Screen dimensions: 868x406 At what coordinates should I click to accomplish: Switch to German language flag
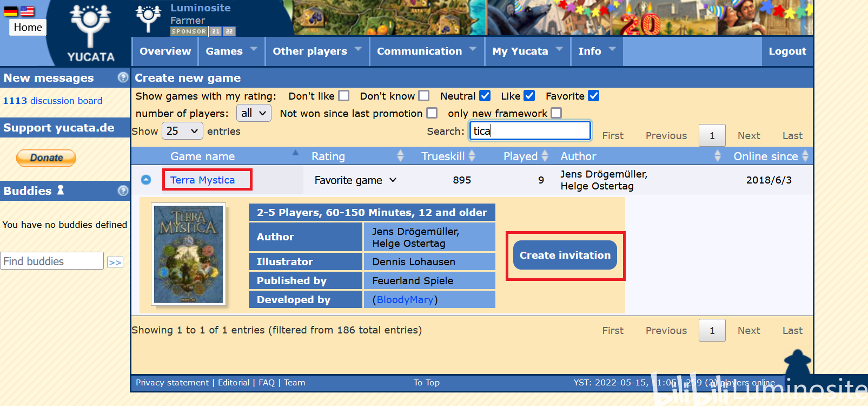[x=11, y=10]
